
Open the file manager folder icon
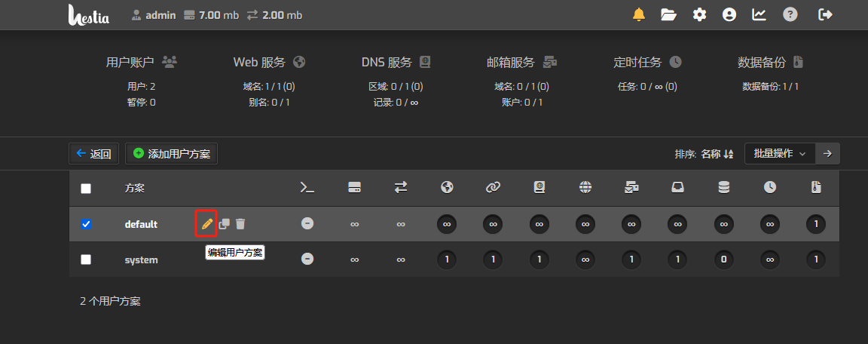click(x=668, y=14)
